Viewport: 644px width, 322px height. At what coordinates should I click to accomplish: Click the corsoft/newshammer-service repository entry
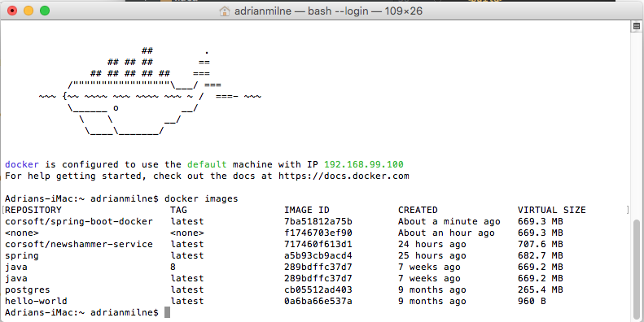pos(79,244)
